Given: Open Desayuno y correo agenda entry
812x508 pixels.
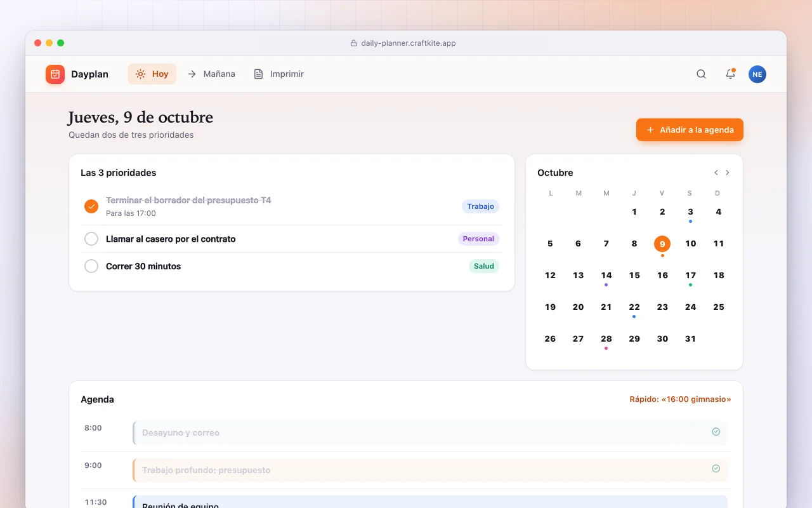Looking at the screenshot, I should (x=430, y=432).
